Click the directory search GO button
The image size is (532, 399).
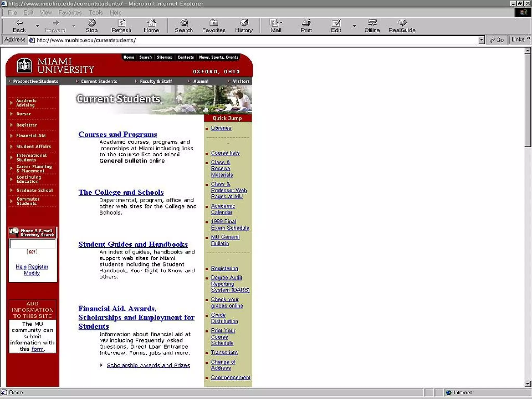point(32,252)
